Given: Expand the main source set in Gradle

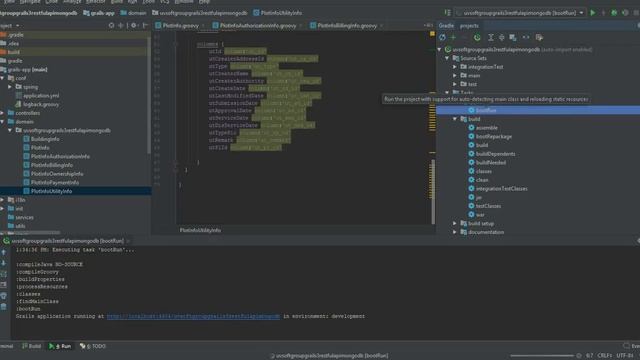Looking at the screenshot, I should [455, 76].
